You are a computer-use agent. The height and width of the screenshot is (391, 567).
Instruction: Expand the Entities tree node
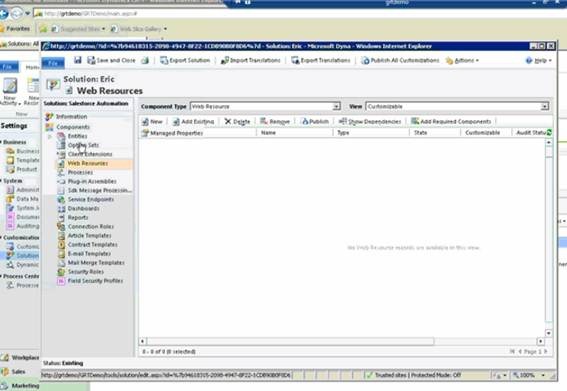click(x=50, y=136)
